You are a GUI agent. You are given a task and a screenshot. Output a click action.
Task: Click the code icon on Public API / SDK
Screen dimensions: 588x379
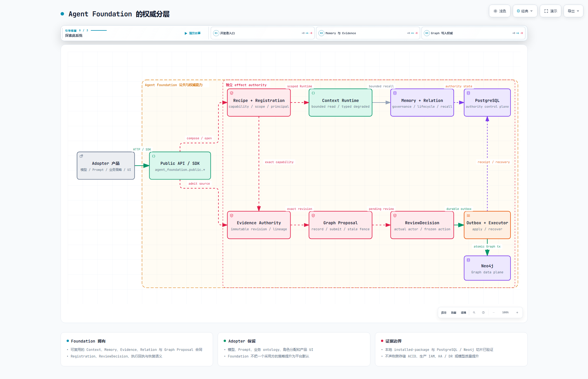(x=154, y=156)
